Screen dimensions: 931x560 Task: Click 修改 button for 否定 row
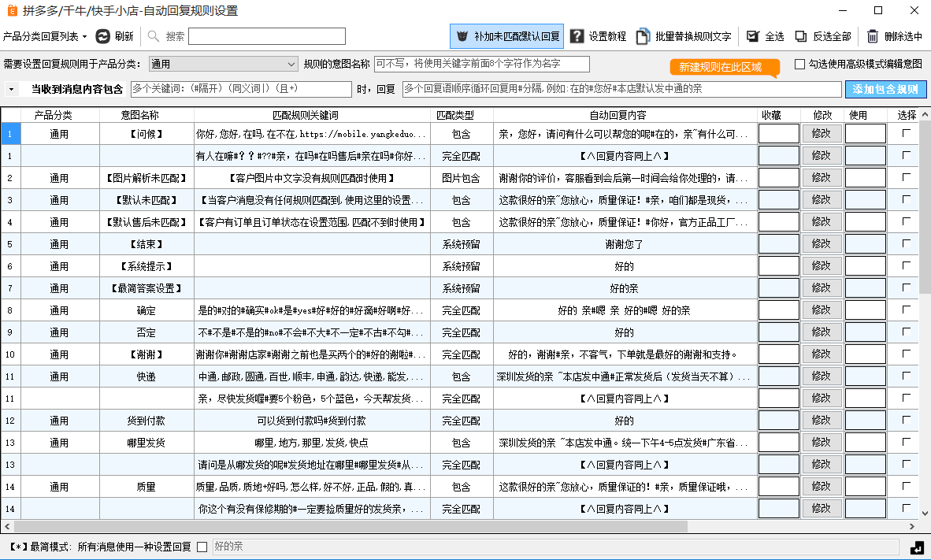[x=822, y=332]
